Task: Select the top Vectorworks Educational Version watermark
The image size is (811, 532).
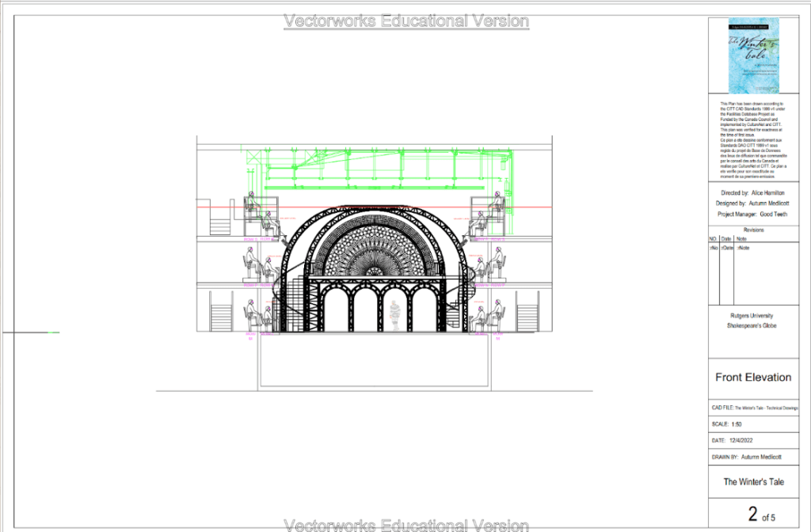Action: (x=405, y=21)
